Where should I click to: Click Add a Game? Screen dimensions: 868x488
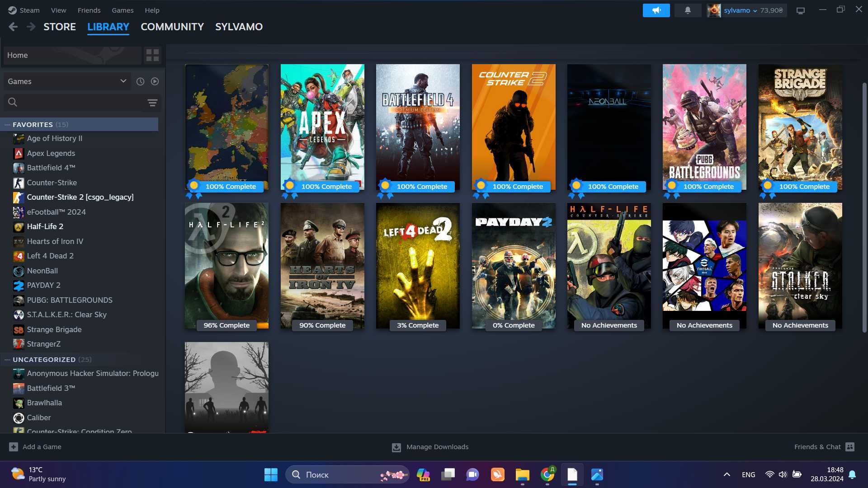point(35,446)
